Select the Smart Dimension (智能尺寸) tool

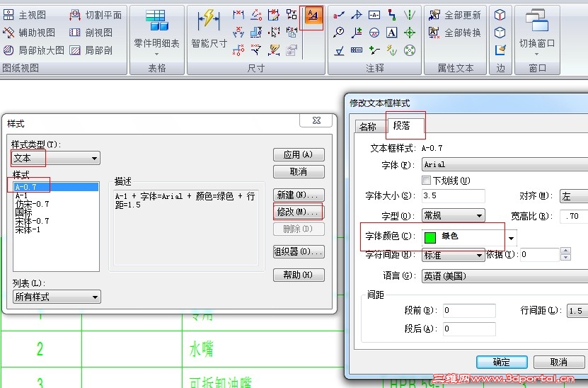click(x=209, y=30)
